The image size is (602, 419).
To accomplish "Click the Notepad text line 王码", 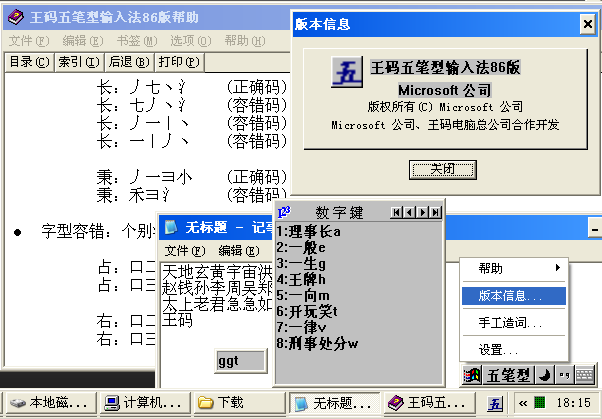I will click(x=177, y=320).
